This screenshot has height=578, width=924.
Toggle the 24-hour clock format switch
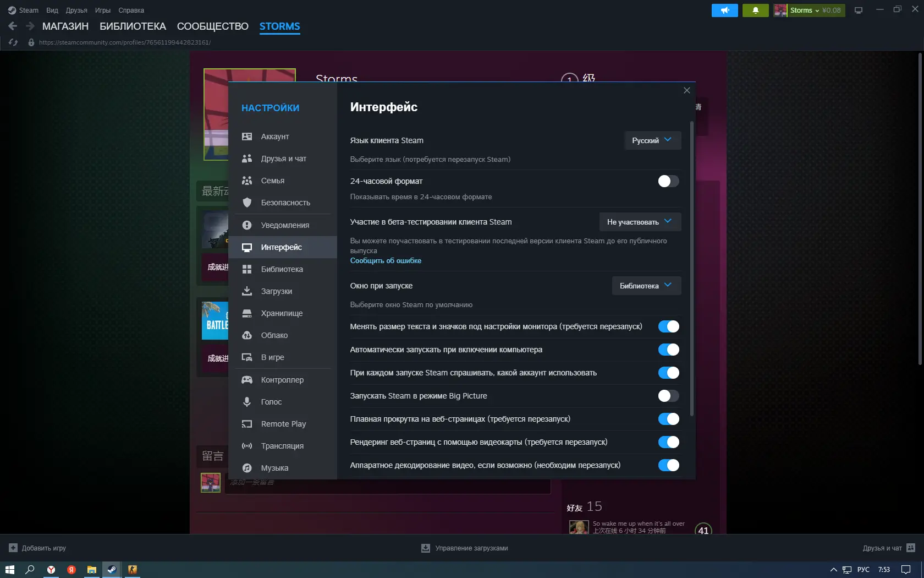point(669,181)
